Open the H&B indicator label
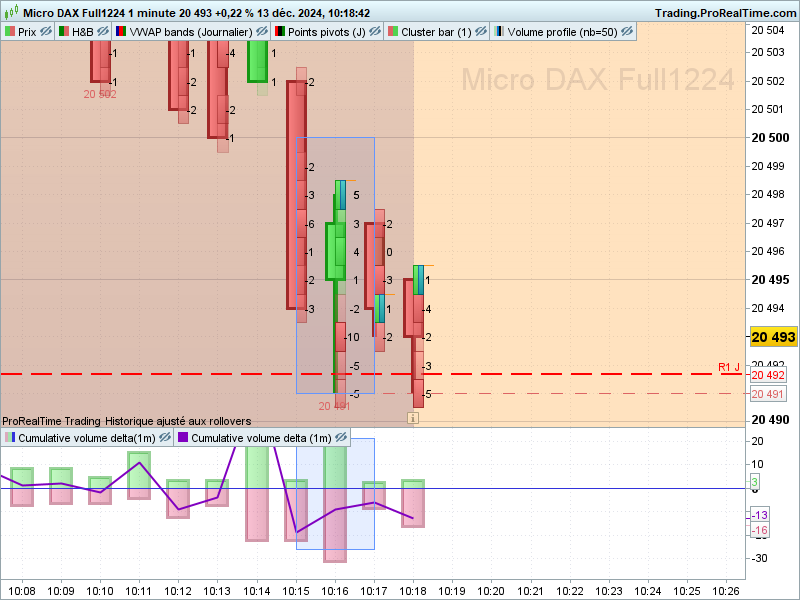800x600 pixels. [83, 32]
